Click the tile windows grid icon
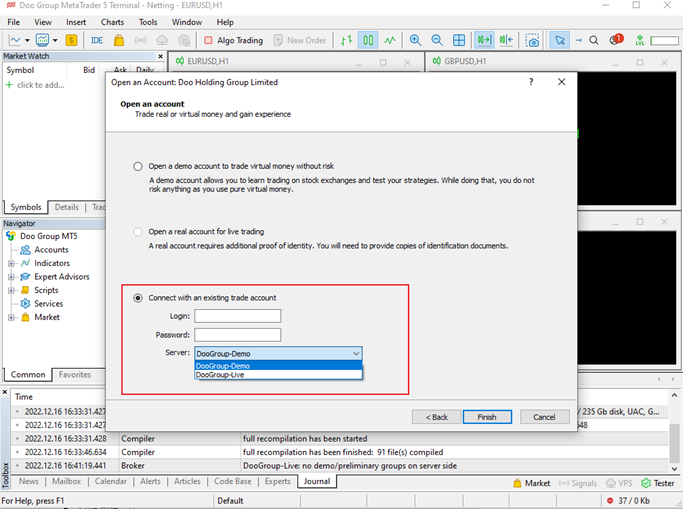The height and width of the screenshot is (509, 683). tap(459, 40)
